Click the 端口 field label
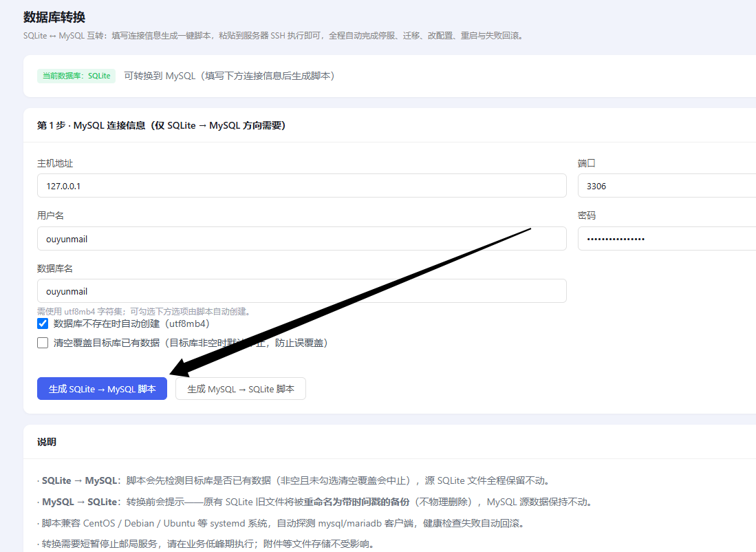Screen dimensions: 756x552 click(x=587, y=163)
